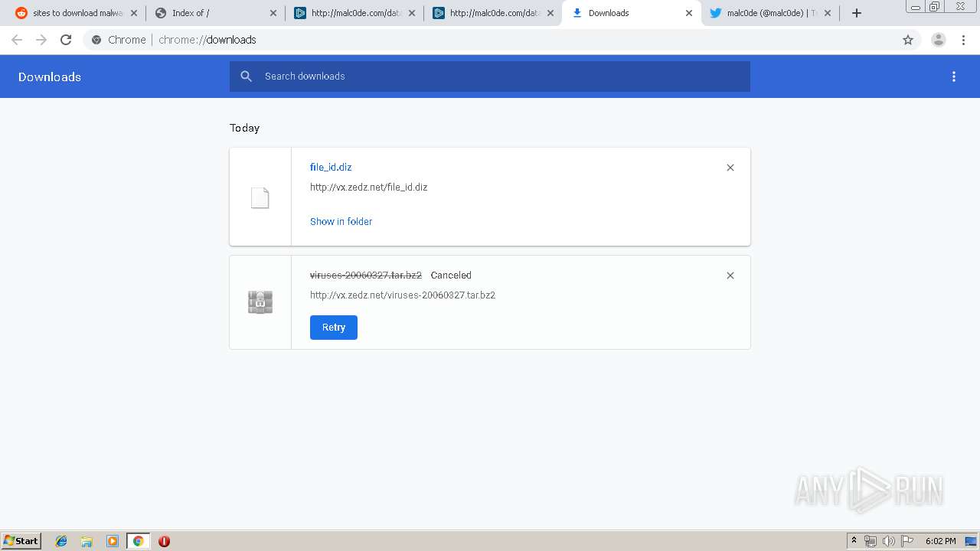Viewport: 980px width, 551px height.
Task: Open the network tray icon
Action: (871, 541)
